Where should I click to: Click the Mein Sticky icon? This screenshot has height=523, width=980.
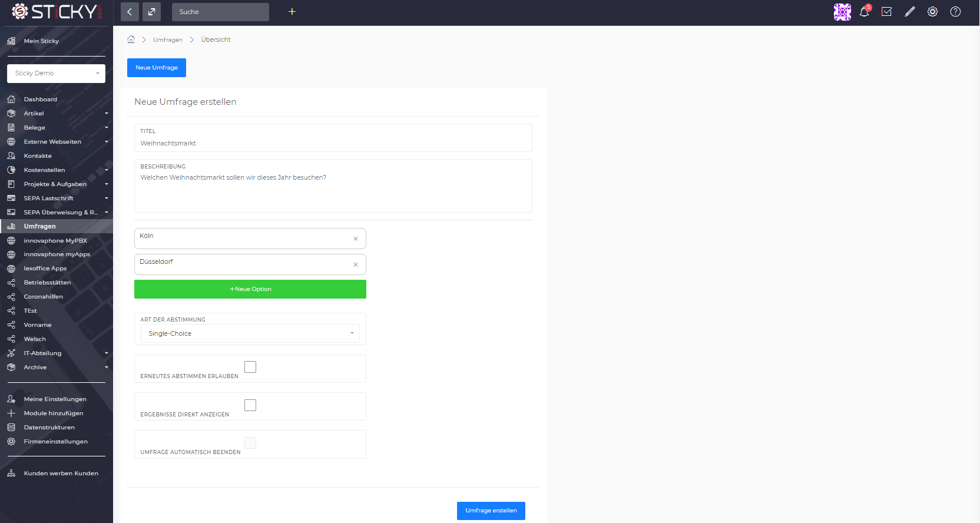coord(11,41)
